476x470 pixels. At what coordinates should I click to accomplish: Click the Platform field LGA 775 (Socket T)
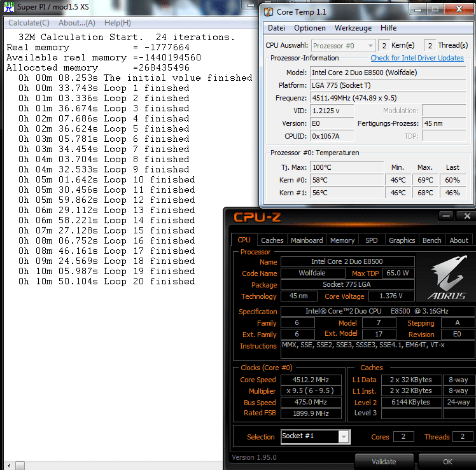coord(388,85)
